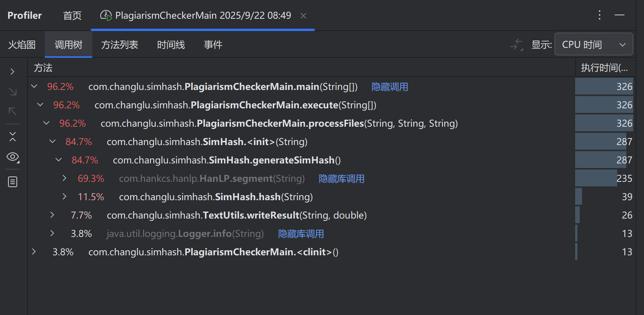The height and width of the screenshot is (315, 644).
Task: Click the 326 time bar for processFiles
Action: pos(604,123)
